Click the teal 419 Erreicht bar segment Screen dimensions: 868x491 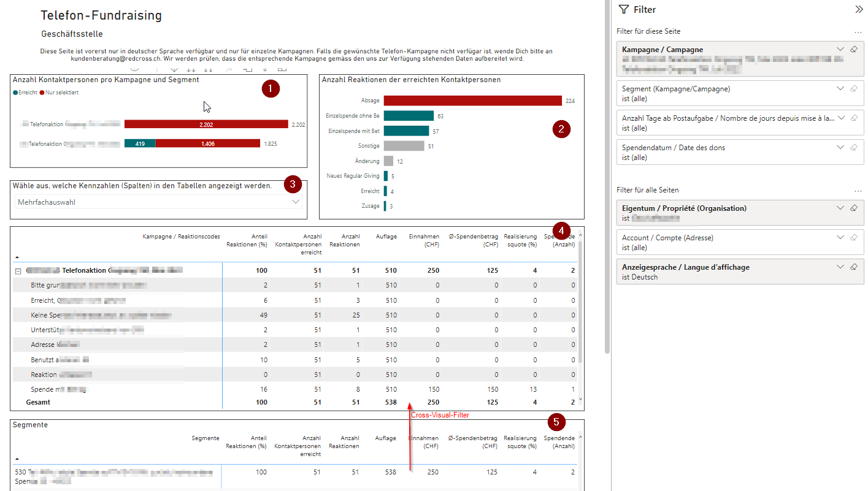click(x=140, y=143)
